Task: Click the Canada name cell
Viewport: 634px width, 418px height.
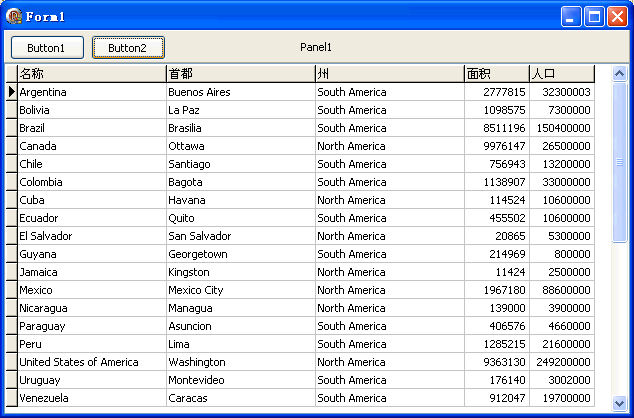Action: click(92, 146)
